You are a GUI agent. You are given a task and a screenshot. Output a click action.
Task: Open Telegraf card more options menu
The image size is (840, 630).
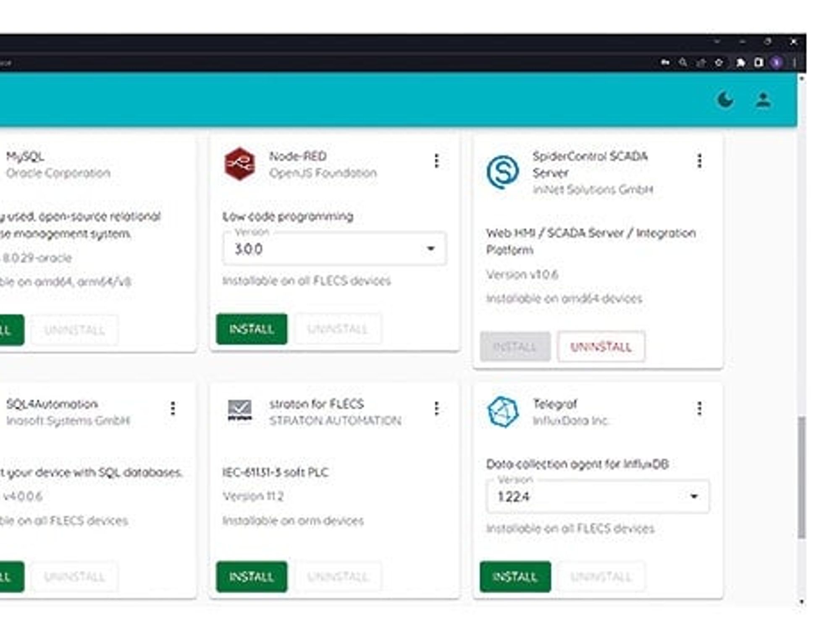[x=699, y=408]
